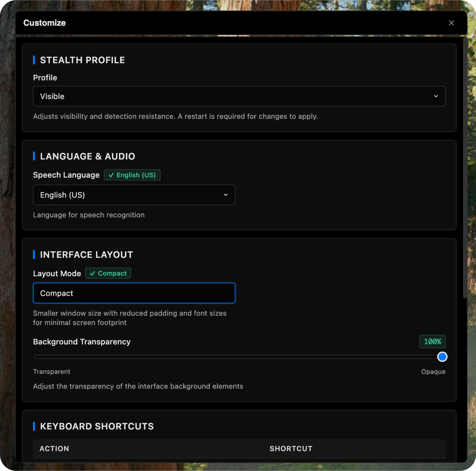Click the Profile dropdown chevron arrow
The width and height of the screenshot is (476, 471).
pos(436,96)
